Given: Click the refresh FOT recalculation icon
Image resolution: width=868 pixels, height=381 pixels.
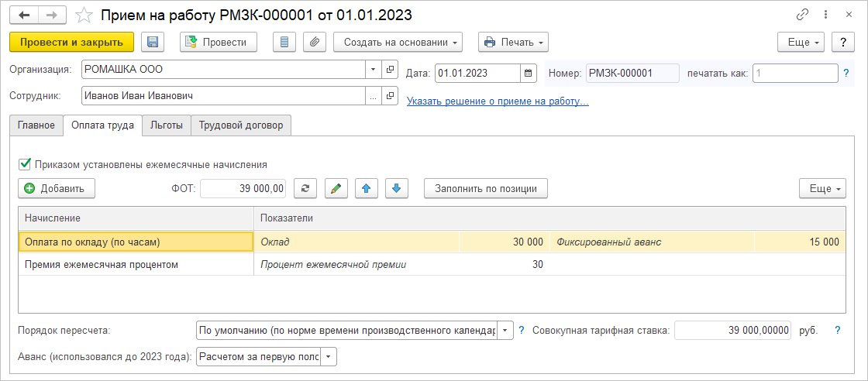Looking at the screenshot, I should 306,188.
